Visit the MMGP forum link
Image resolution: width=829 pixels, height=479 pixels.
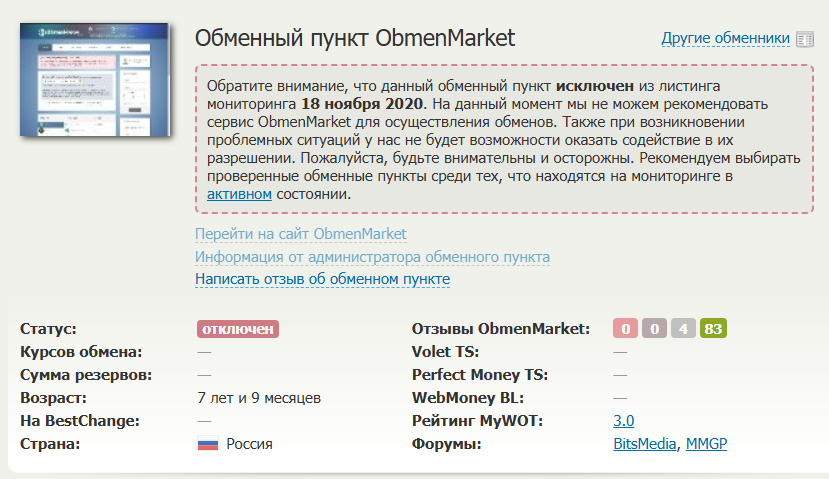tap(707, 444)
